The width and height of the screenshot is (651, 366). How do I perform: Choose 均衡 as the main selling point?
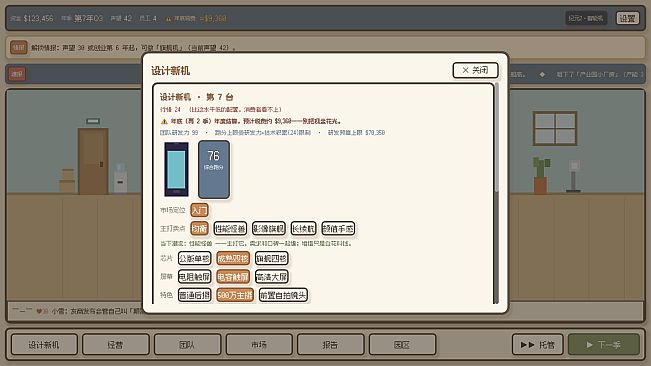[x=199, y=228]
